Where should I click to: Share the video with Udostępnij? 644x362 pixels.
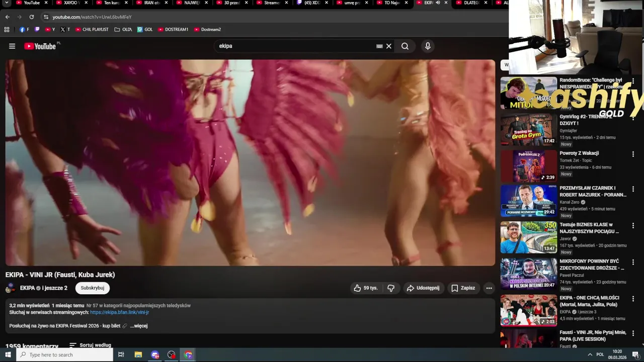pos(423,288)
